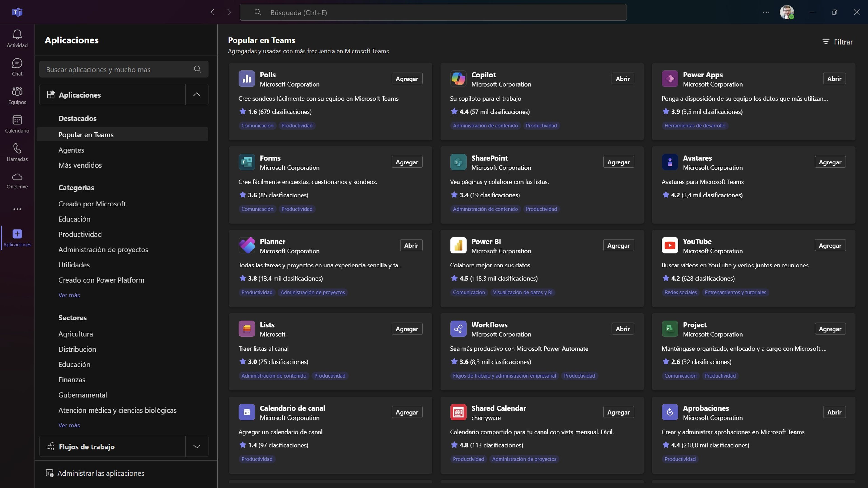
Task: Expand the Flujos de trabajo chevron
Action: click(197, 447)
